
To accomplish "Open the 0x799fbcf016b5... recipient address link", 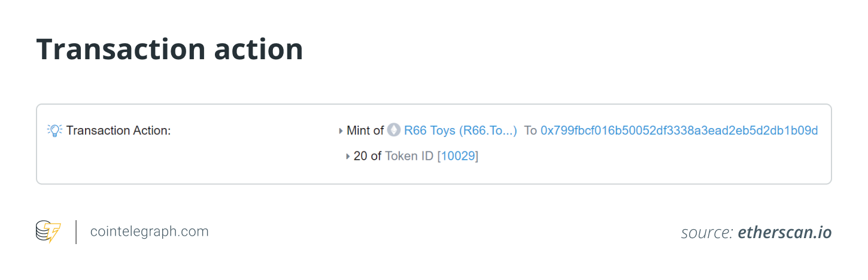I will pos(679,130).
